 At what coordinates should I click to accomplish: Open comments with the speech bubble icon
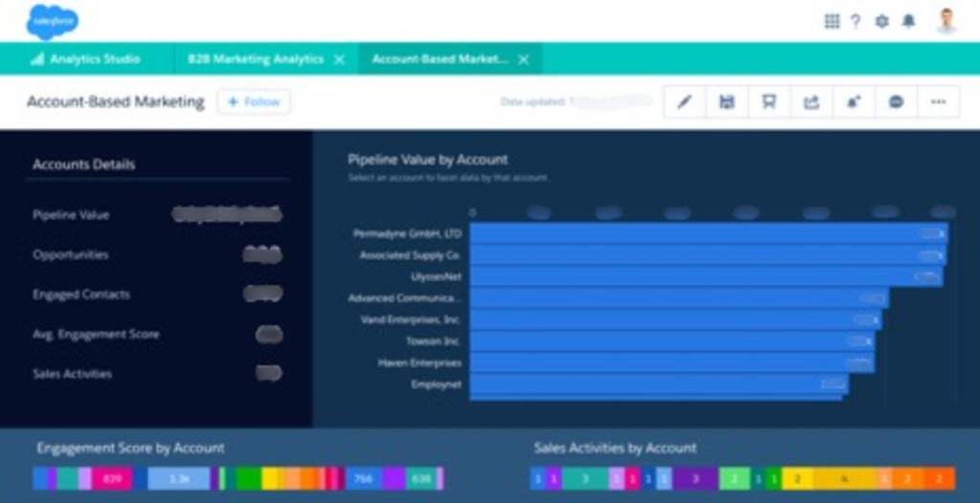[896, 102]
